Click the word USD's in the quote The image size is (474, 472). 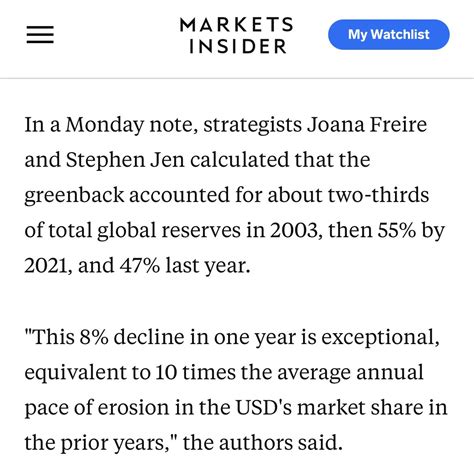pos(263,408)
